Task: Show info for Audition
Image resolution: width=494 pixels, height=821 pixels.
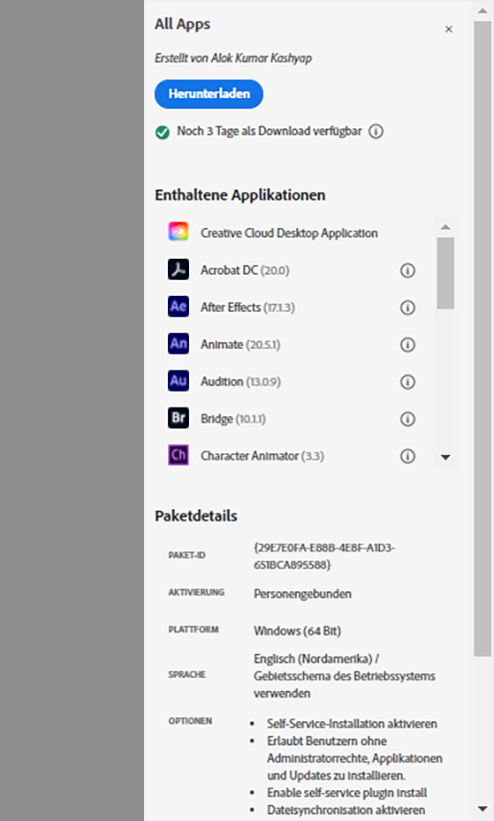Action: (x=408, y=382)
